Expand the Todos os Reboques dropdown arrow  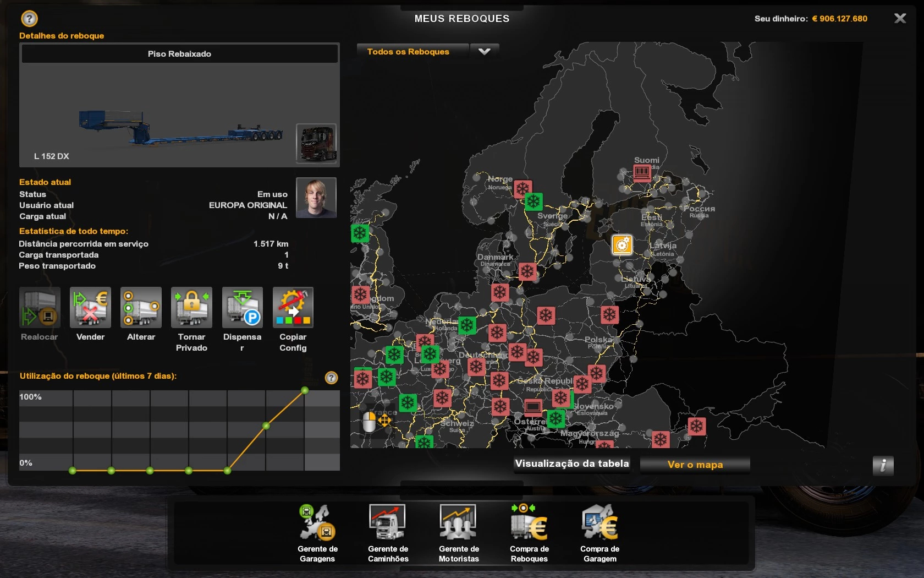click(484, 52)
